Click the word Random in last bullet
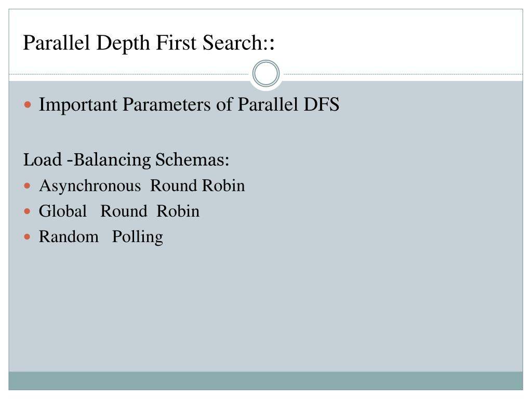The height and width of the screenshot is (399, 532). coord(69,237)
